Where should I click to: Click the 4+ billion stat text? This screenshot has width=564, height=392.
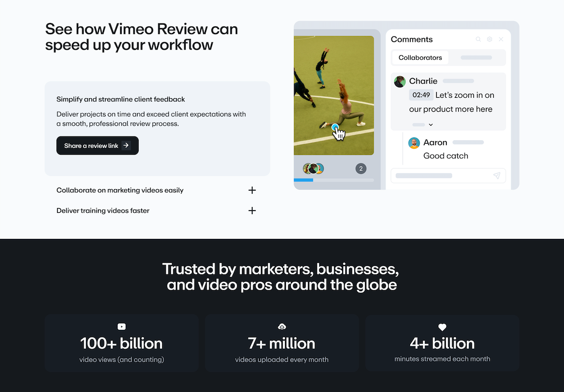point(442,343)
